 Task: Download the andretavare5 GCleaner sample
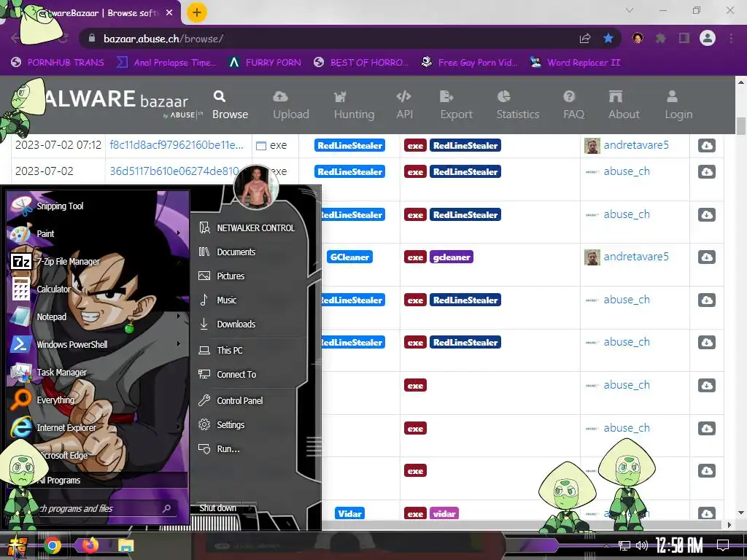click(706, 257)
